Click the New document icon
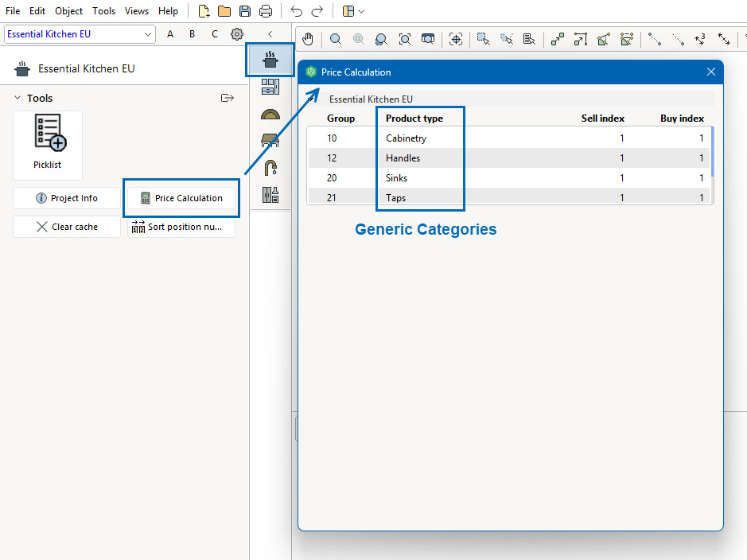Screen dimensions: 747x560 coord(204,11)
